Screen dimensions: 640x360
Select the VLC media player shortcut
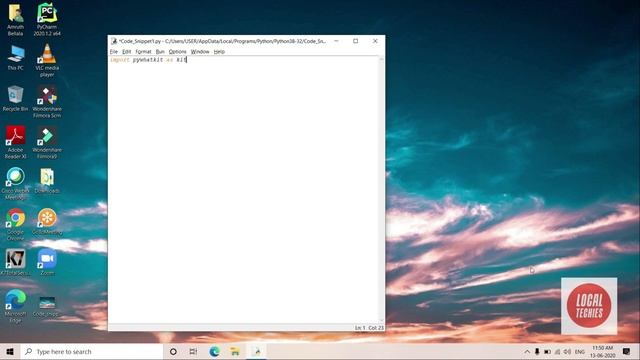pos(47,60)
